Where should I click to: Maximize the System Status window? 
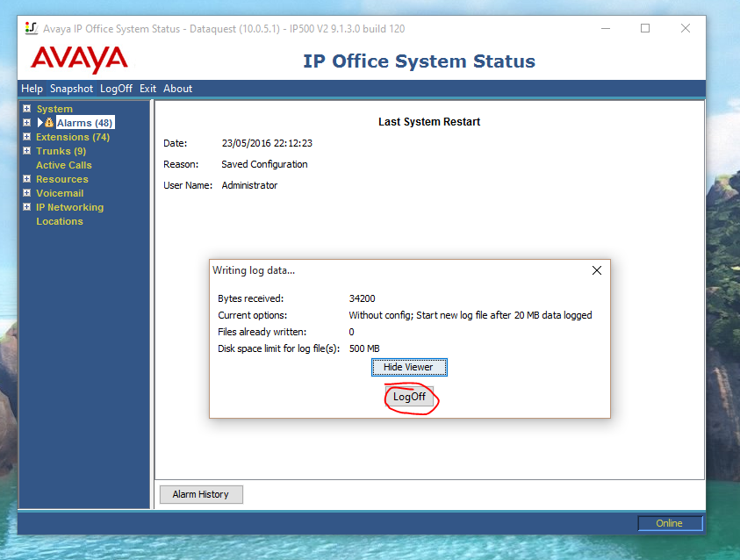(x=645, y=28)
